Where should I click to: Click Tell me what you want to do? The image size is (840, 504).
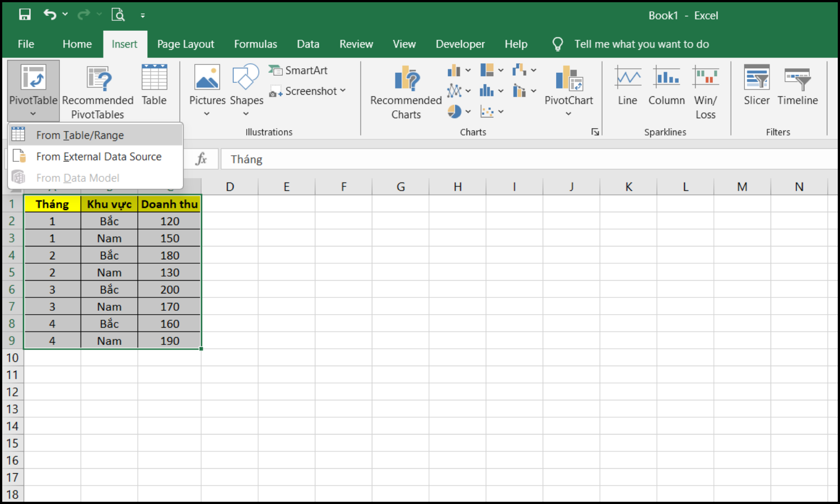642,44
